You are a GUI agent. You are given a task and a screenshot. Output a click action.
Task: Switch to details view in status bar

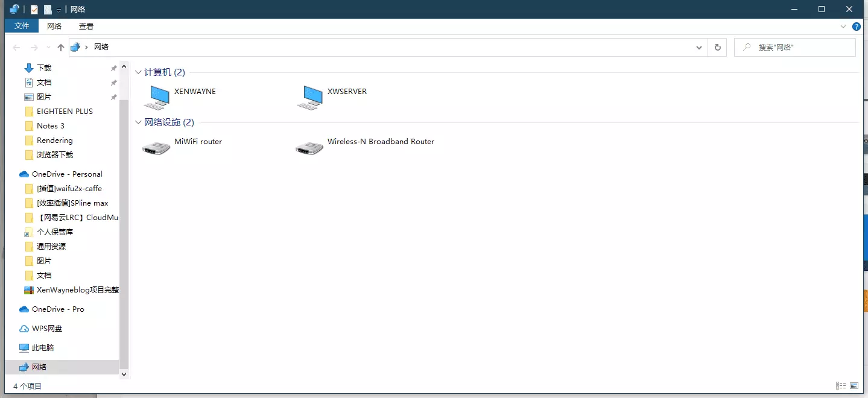(x=841, y=386)
